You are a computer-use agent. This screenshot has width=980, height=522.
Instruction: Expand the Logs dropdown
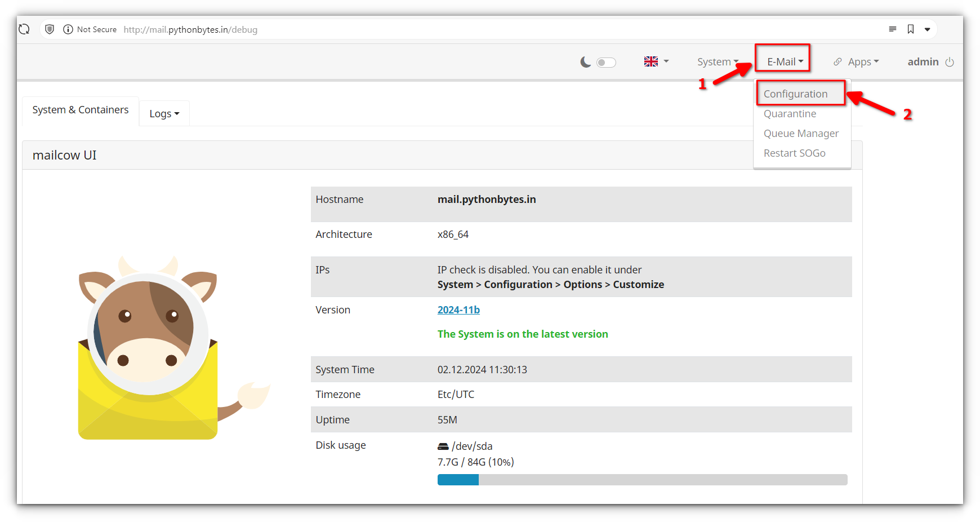click(x=163, y=113)
